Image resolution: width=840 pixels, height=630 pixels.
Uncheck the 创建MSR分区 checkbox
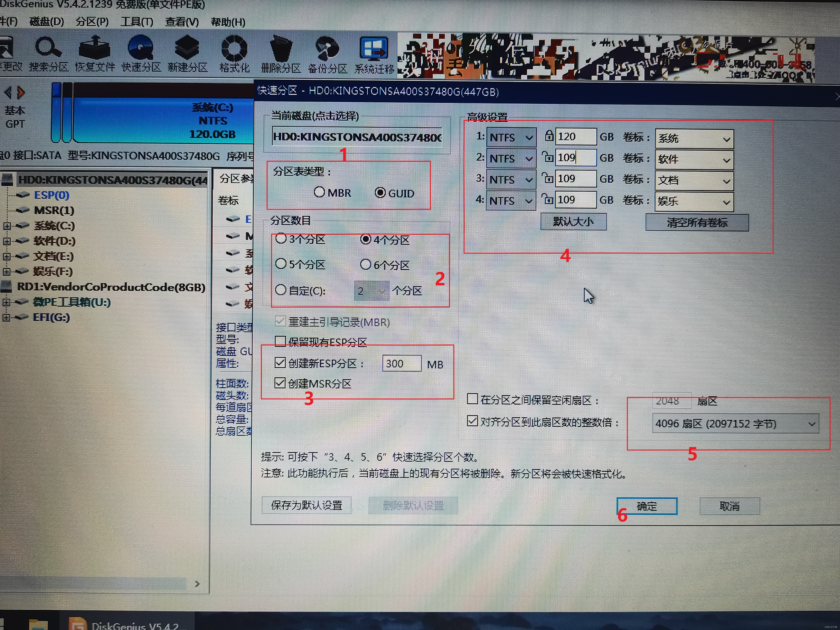[280, 383]
